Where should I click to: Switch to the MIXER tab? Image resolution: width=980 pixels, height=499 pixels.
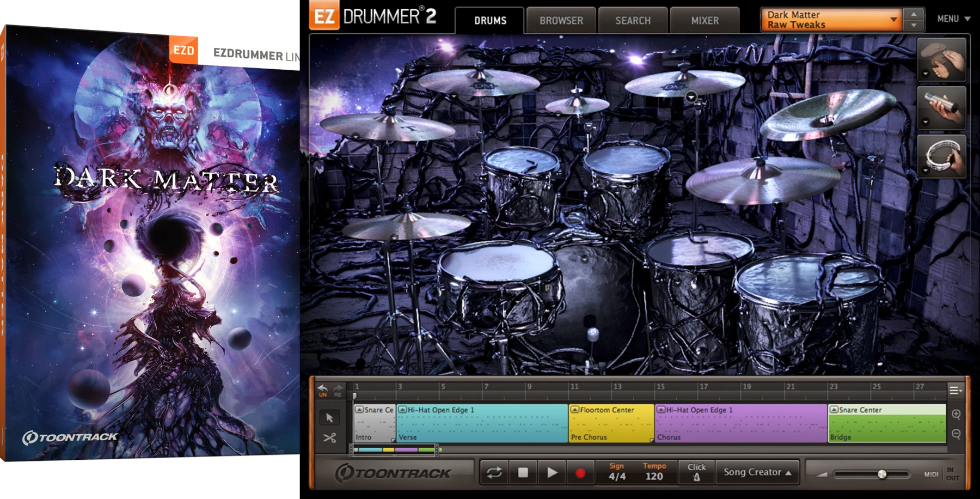coord(705,21)
